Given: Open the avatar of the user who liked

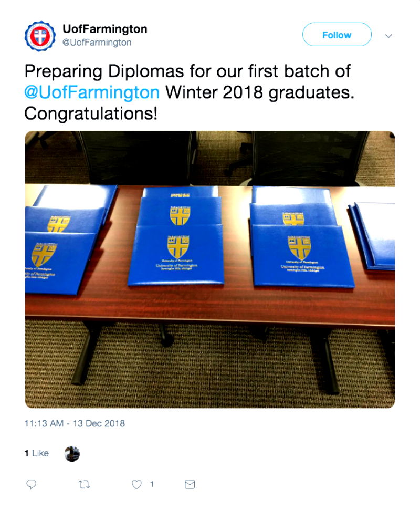Looking at the screenshot, I should [72, 453].
